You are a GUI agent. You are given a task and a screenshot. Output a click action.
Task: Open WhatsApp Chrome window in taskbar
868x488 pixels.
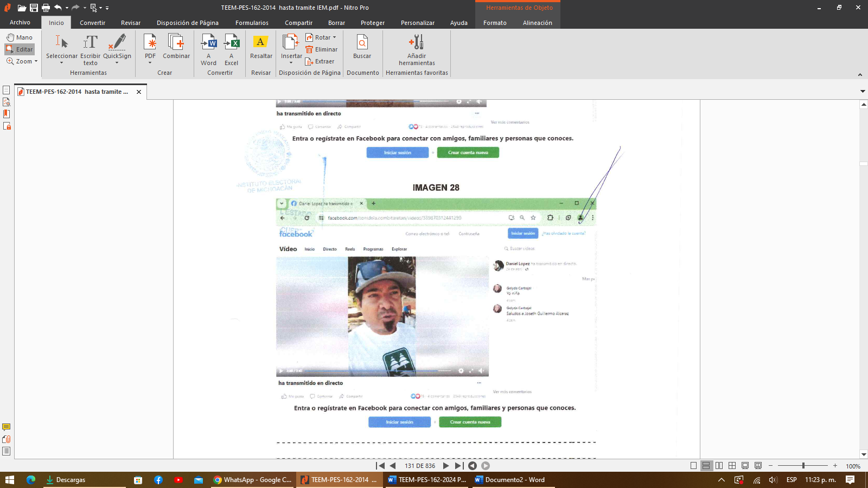252,480
